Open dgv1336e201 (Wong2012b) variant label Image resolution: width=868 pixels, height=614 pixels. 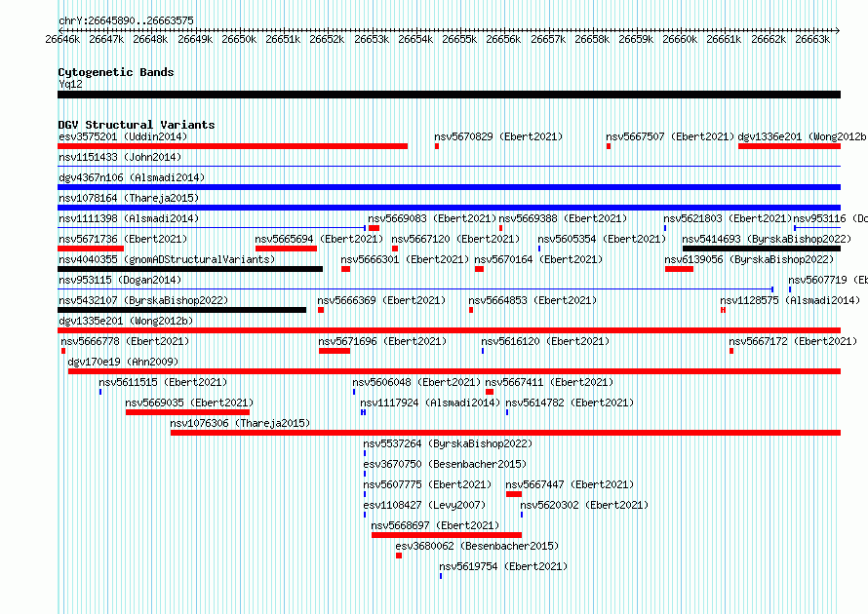tap(802, 136)
